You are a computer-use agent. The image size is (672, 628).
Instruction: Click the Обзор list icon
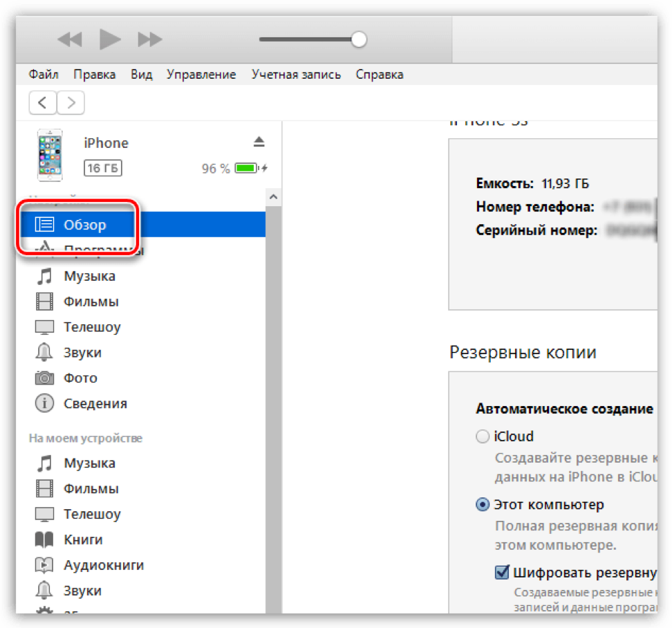coord(44,224)
